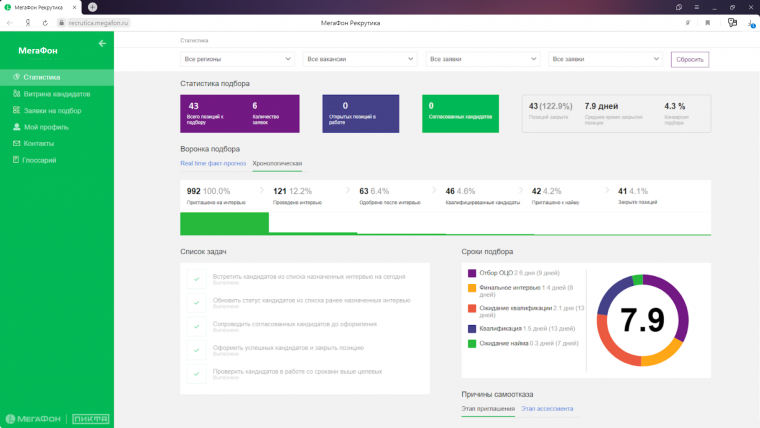Expand the Все регионы dropdown
The height and width of the screenshot is (428, 760).
pos(238,60)
